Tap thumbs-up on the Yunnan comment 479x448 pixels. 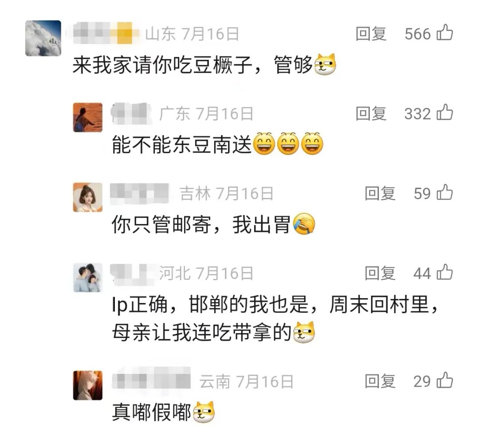pyautogui.click(x=445, y=380)
